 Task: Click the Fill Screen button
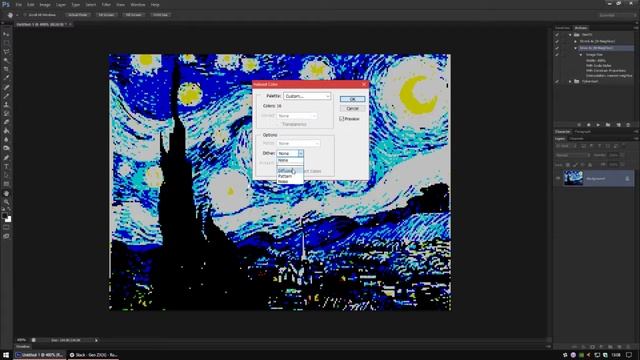point(133,15)
